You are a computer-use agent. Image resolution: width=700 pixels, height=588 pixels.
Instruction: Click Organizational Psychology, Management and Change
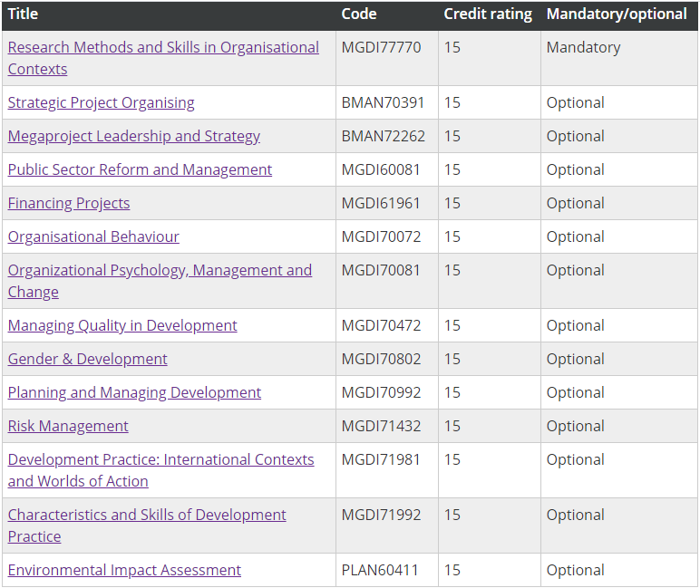[x=160, y=281]
